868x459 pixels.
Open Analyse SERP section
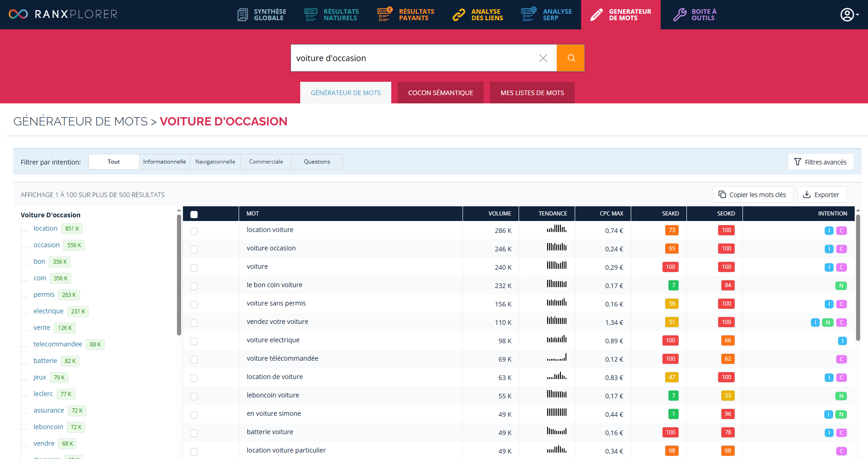(547, 15)
